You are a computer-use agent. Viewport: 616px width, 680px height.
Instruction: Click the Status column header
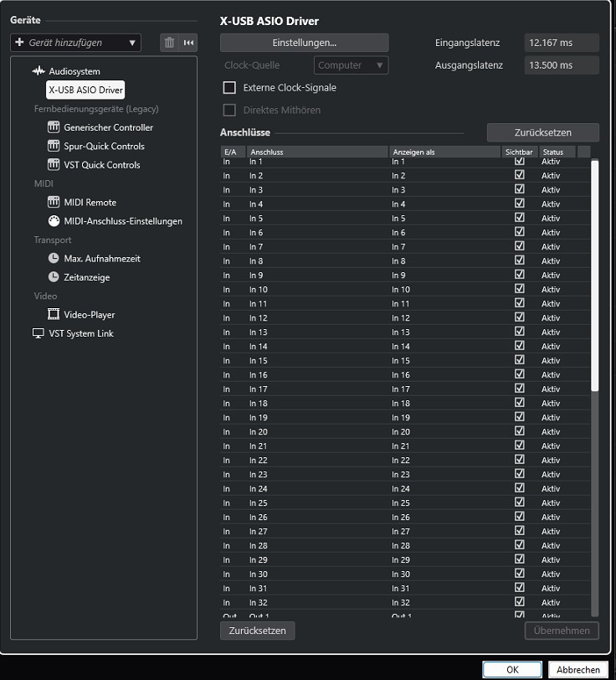click(x=557, y=152)
